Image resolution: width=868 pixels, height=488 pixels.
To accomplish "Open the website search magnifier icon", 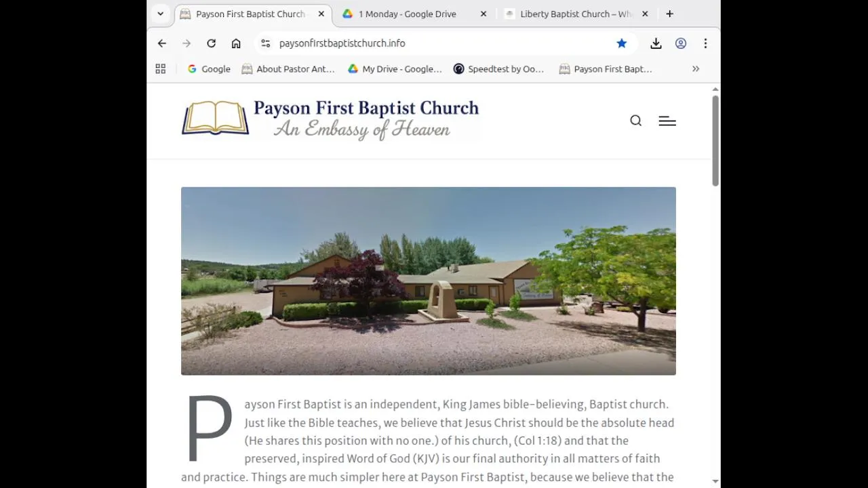I will (635, 121).
